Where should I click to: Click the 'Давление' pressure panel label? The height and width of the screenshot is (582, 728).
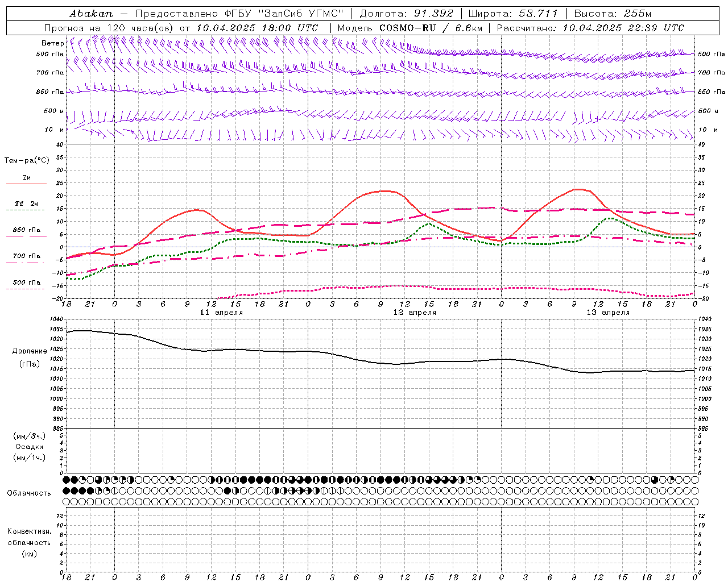(30, 351)
